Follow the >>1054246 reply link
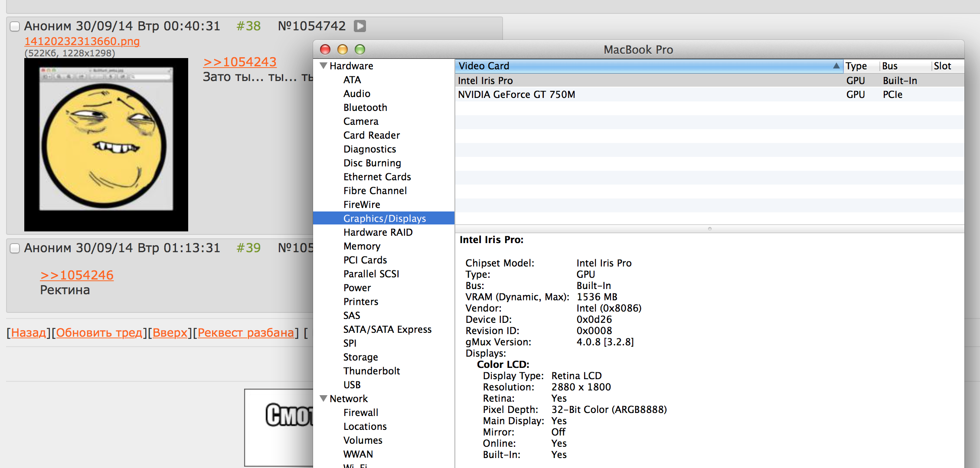 coord(77,275)
